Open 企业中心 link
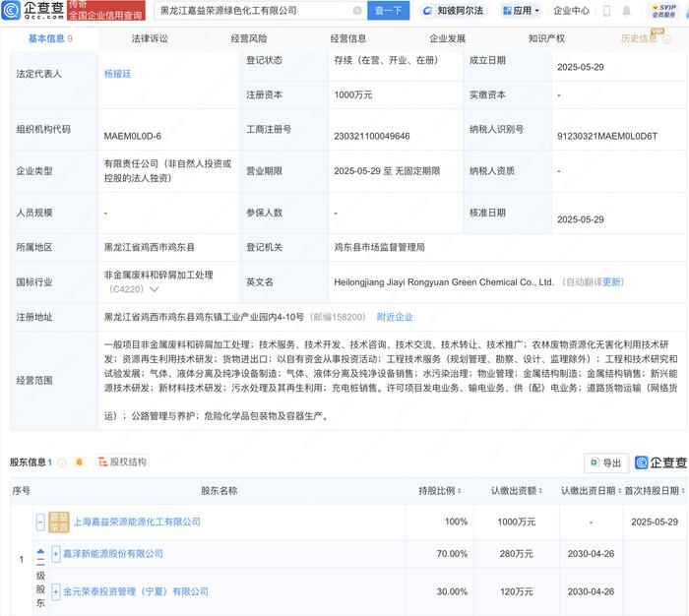The width and height of the screenshot is (689, 616). coord(571,11)
